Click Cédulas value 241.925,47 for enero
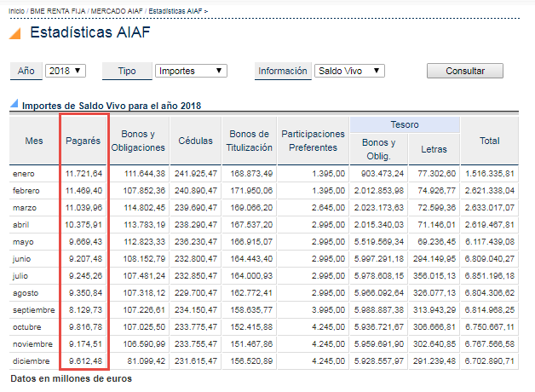This screenshot has width=535, height=392. (196, 174)
